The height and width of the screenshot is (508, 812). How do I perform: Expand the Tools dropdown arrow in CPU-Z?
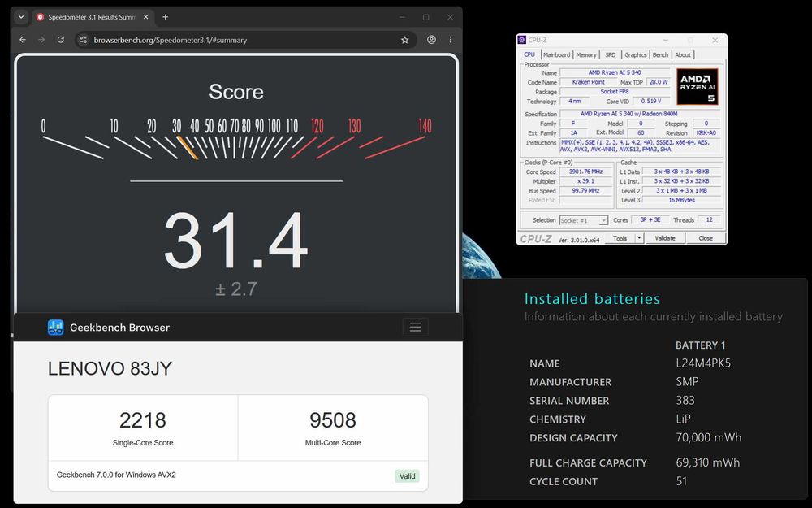tap(640, 238)
